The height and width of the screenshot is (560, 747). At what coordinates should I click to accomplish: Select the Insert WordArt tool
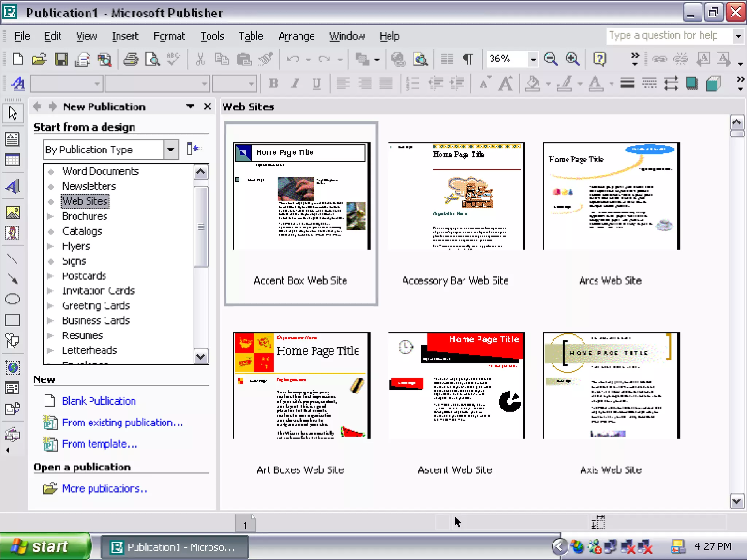click(x=12, y=187)
